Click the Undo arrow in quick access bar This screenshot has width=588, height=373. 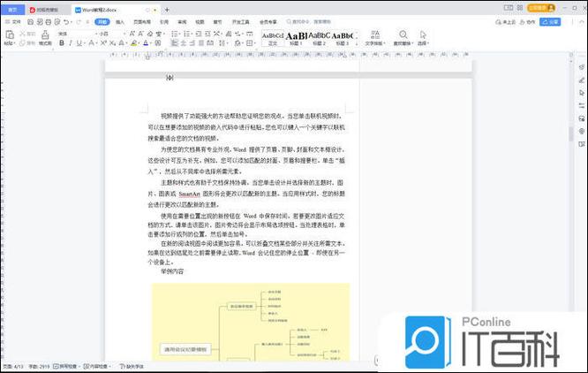(x=66, y=22)
